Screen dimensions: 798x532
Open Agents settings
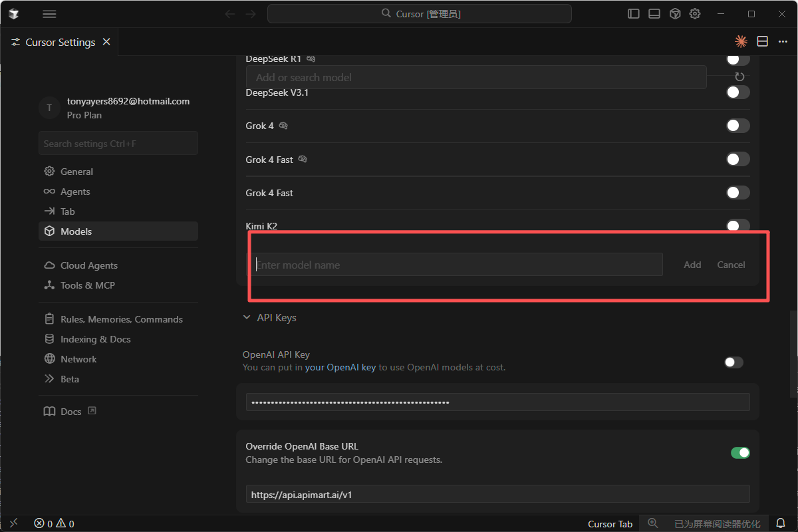(x=118, y=192)
